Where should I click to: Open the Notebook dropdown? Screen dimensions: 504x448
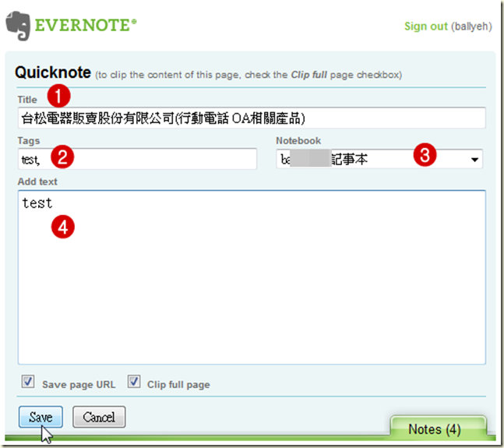(x=379, y=159)
